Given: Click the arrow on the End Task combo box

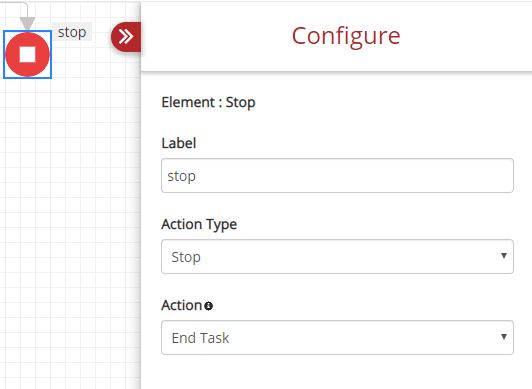Looking at the screenshot, I should [504, 336].
